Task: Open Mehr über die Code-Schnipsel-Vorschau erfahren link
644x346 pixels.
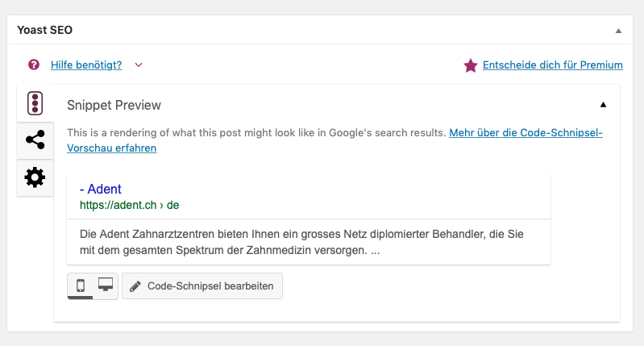Action: click(526, 132)
